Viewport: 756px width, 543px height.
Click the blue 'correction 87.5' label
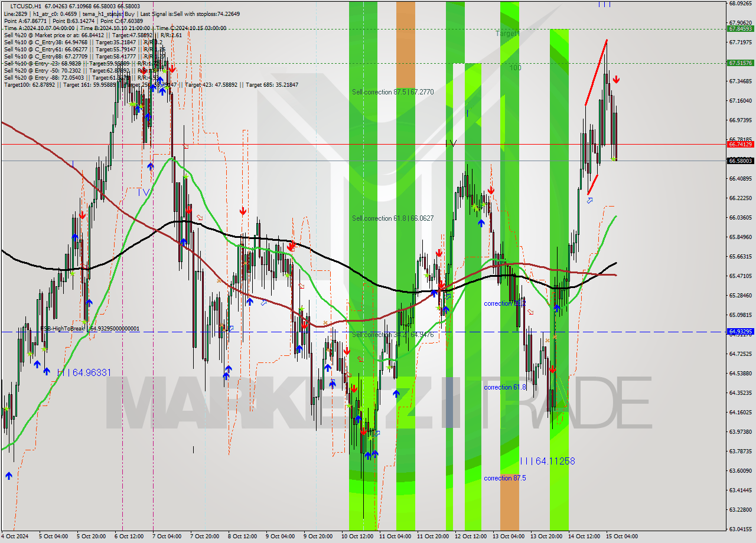(x=504, y=478)
